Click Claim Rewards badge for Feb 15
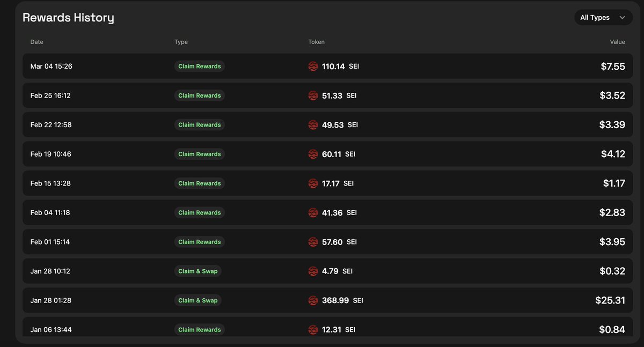 coord(200,183)
